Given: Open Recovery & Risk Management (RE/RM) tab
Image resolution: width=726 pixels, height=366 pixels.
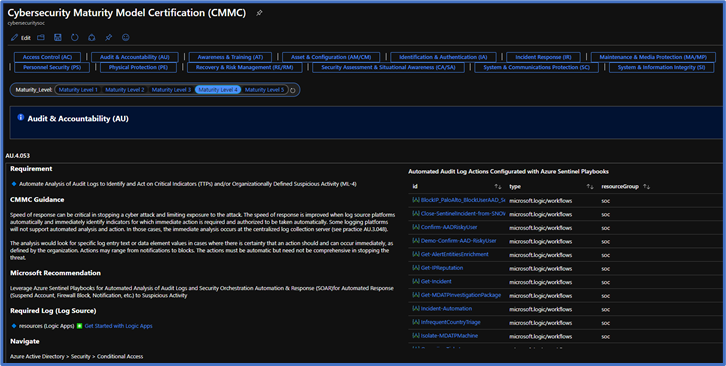Looking at the screenshot, I should [244, 67].
